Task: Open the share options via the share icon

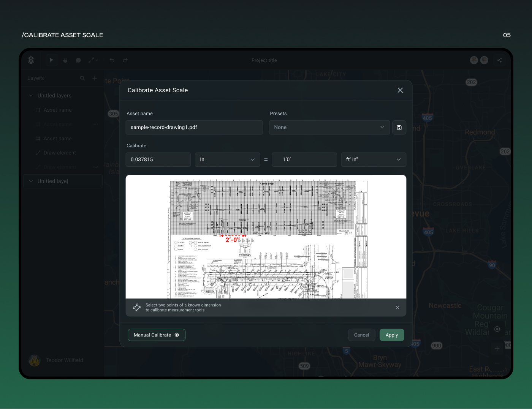Action: point(500,60)
